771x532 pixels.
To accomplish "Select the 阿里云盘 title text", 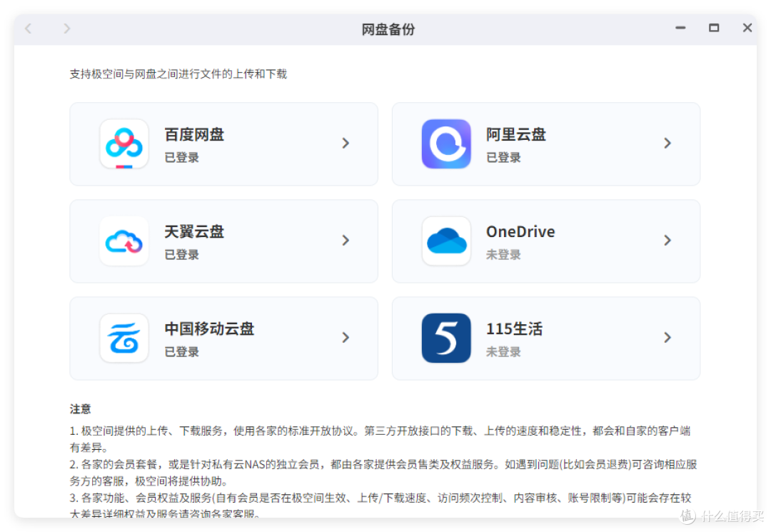I will (x=516, y=135).
